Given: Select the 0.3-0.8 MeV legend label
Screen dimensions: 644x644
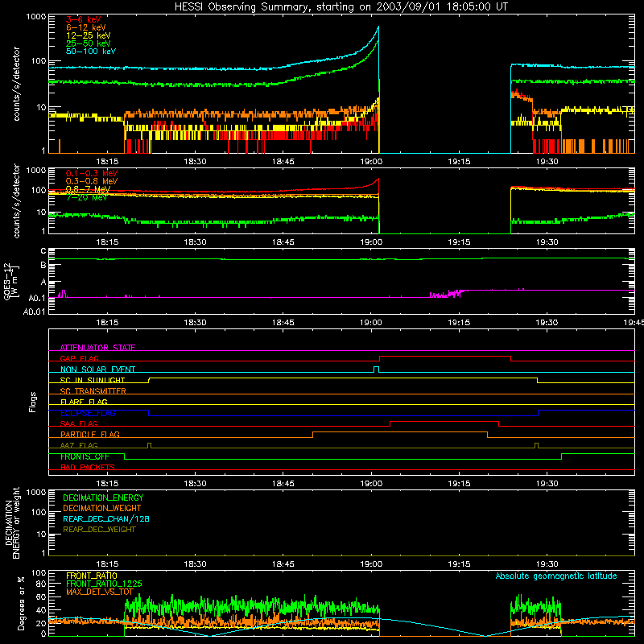Looking at the screenshot, I should pos(92,181).
